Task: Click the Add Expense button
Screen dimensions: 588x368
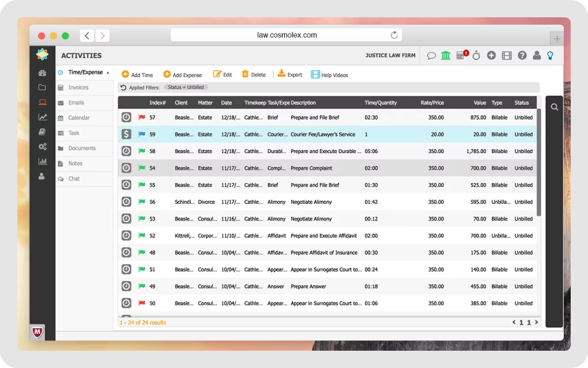Action: (183, 74)
